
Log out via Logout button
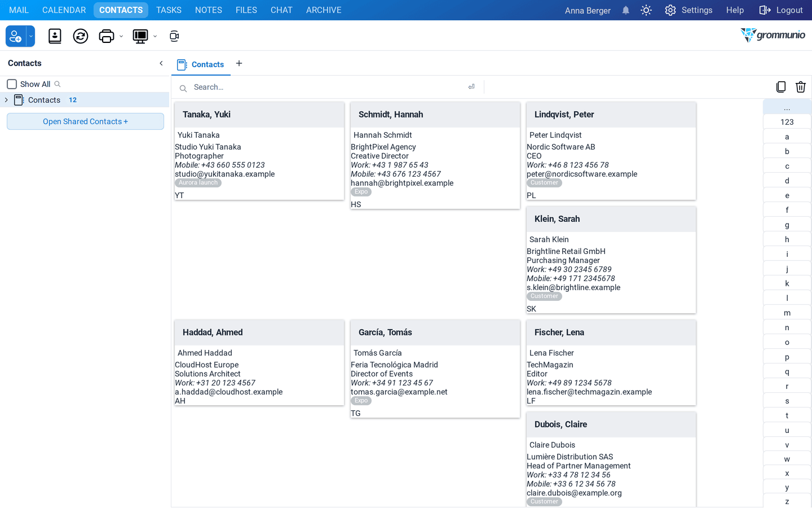781,10
